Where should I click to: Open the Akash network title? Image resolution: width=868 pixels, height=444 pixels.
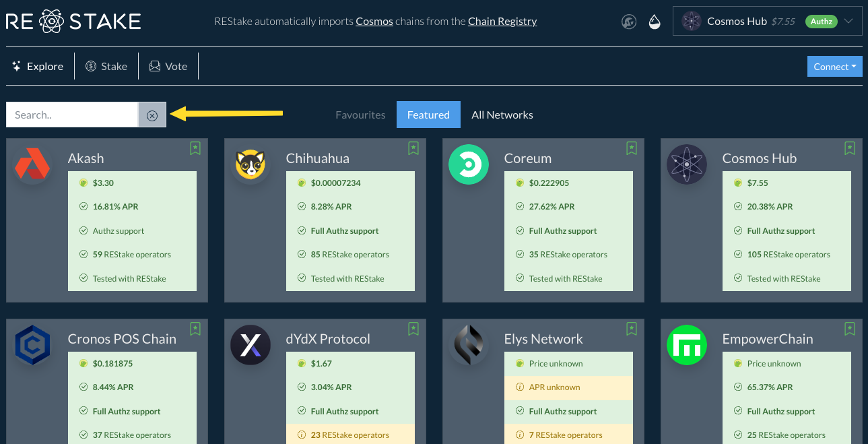86,158
